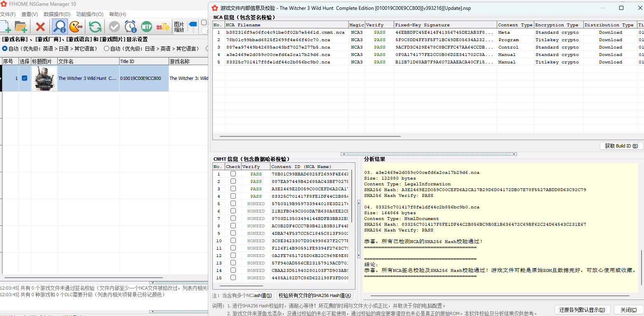Click 还原各列默认显示(D) button
The height and width of the screenshot is (316, 644).
coord(582,310)
